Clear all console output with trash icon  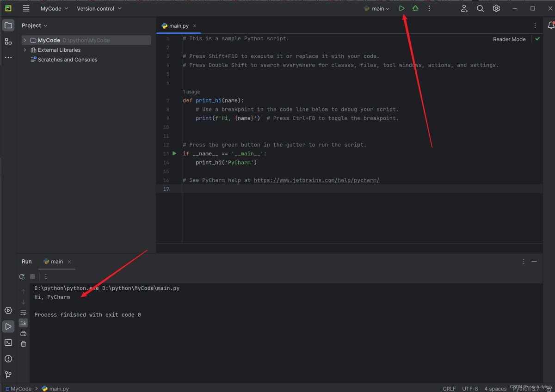click(24, 344)
